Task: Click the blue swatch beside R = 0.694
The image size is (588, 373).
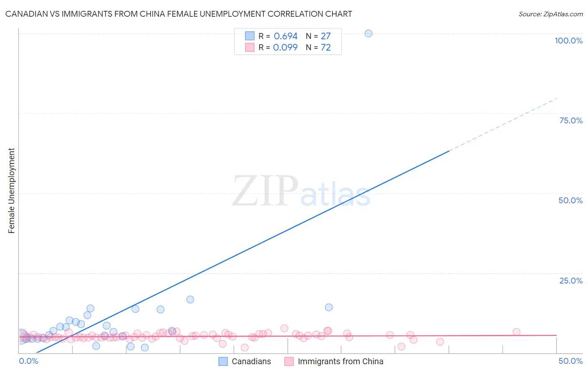Action: click(250, 36)
